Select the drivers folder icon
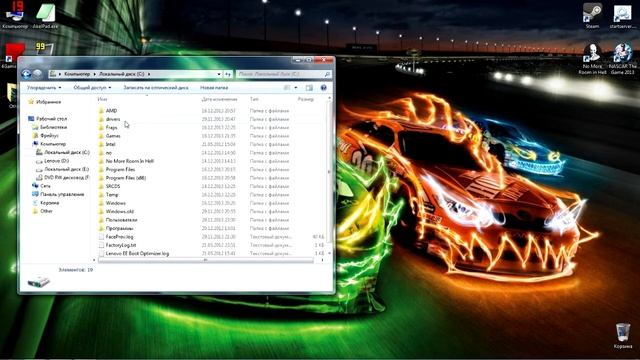The width and height of the screenshot is (640, 360). pos(101,119)
